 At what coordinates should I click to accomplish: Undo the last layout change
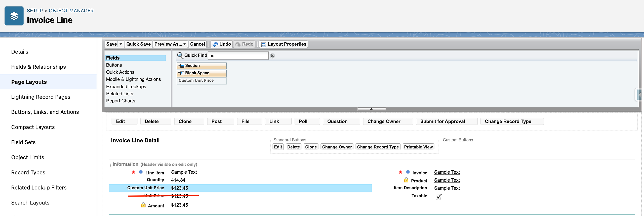[222, 44]
